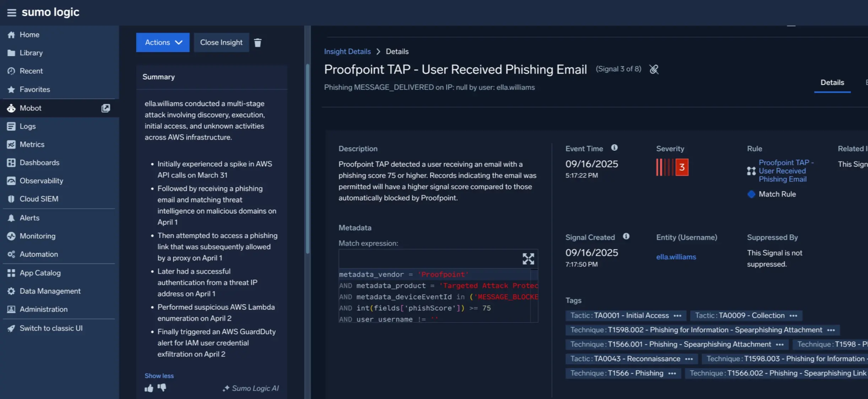Click the unlink signal icon beside the title
Image resolution: width=868 pixels, height=399 pixels.
point(653,69)
